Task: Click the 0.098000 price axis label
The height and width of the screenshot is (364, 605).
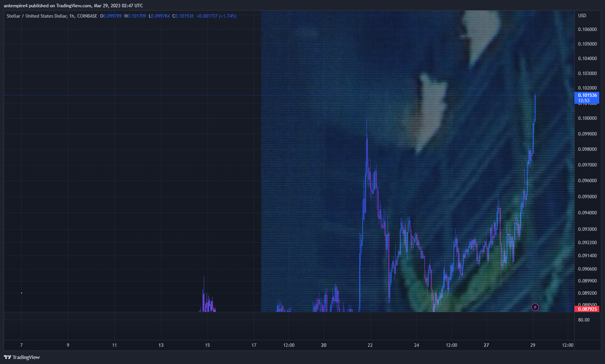Action: (x=587, y=149)
